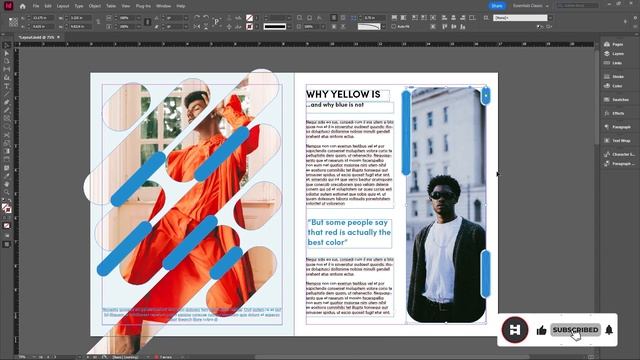Select the Content Collector tool
This screenshot has width=640, height=360.
7,78
